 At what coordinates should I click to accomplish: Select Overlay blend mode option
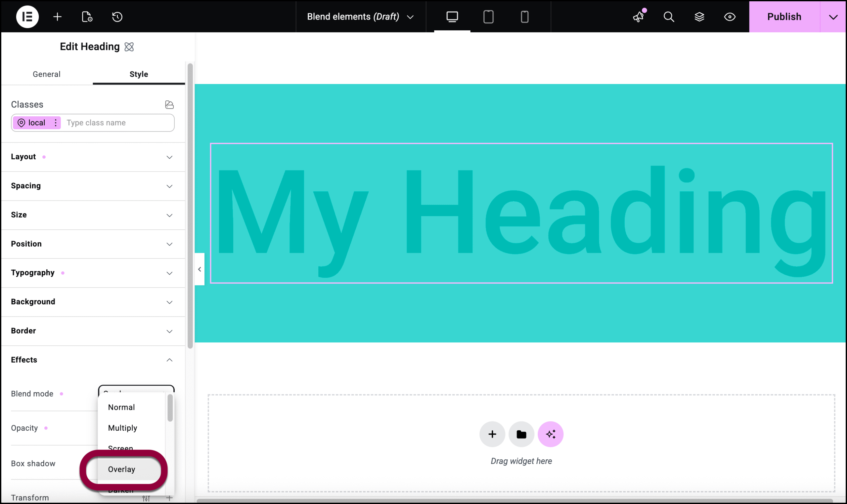pos(122,469)
